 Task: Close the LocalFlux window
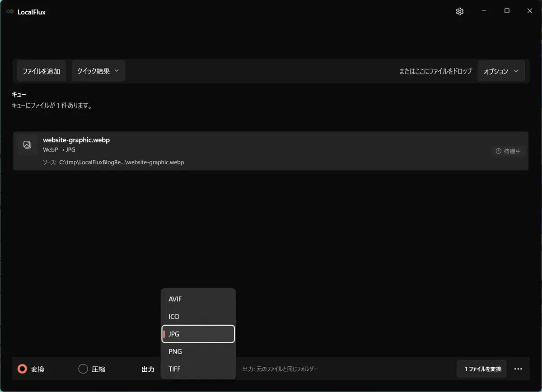pyautogui.click(x=530, y=11)
